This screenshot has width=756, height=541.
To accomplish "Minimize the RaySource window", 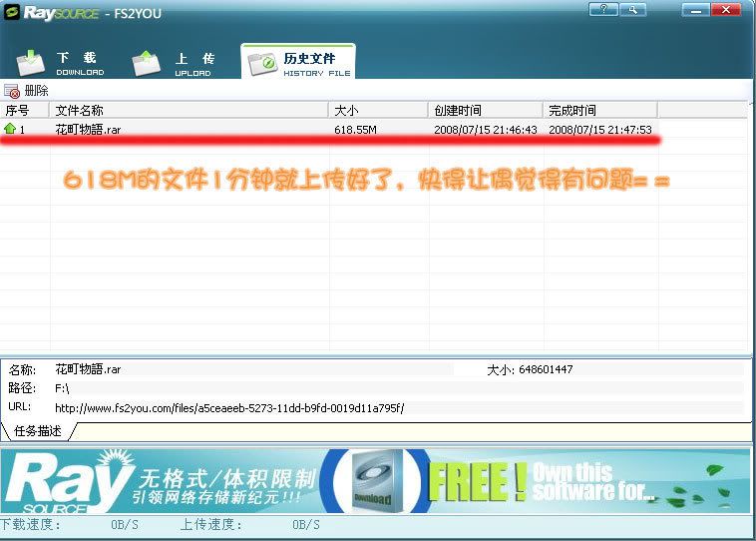I will [694, 9].
